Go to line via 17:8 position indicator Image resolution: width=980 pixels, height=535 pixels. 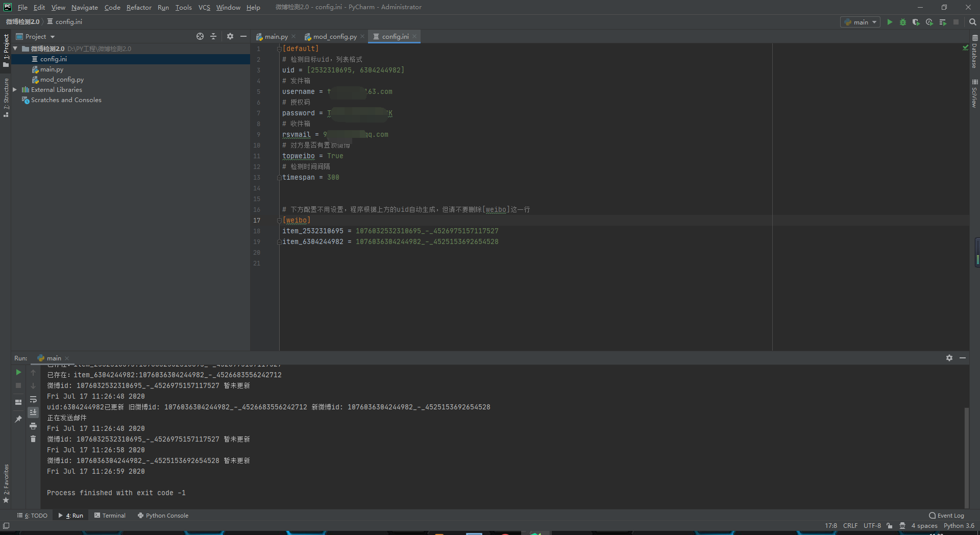click(x=830, y=526)
